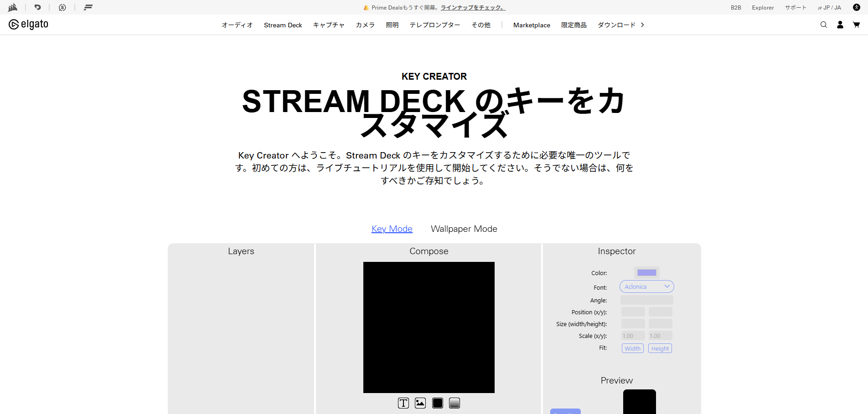
Task: Open the Drop brand icon
Action: [x=37, y=7]
